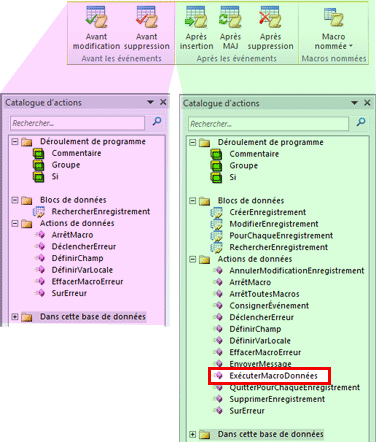The image size is (376, 442).
Task: Select Groupe icon in left panel
Action: (39, 165)
